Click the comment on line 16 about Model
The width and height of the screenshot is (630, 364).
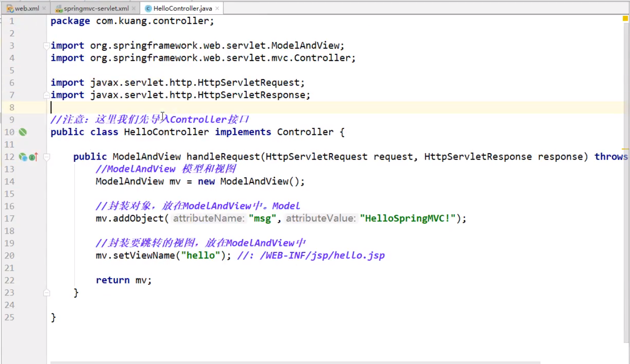tap(198, 206)
